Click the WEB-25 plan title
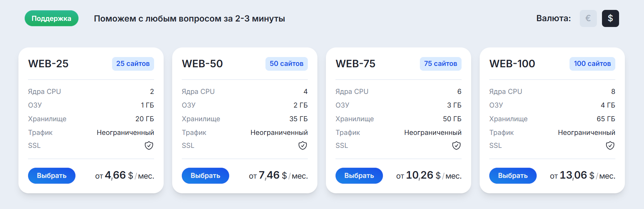The width and height of the screenshot is (644, 209). (x=49, y=64)
